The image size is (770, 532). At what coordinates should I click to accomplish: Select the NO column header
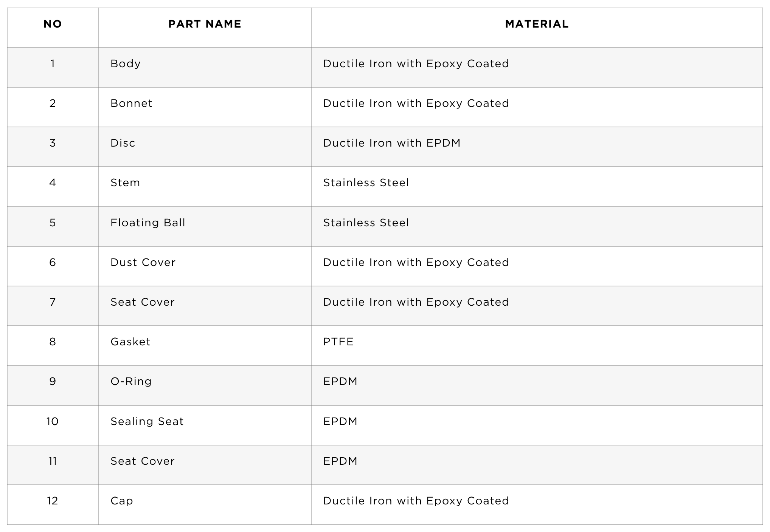[53, 24]
